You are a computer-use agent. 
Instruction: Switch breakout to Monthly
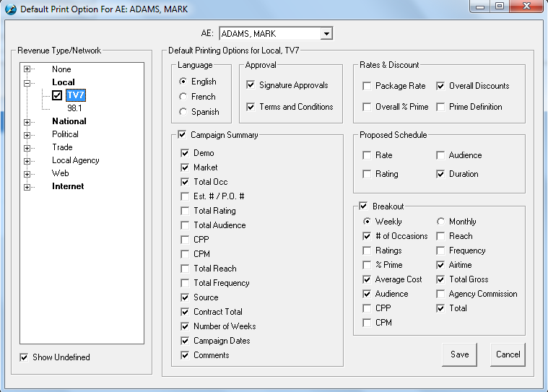coord(441,222)
